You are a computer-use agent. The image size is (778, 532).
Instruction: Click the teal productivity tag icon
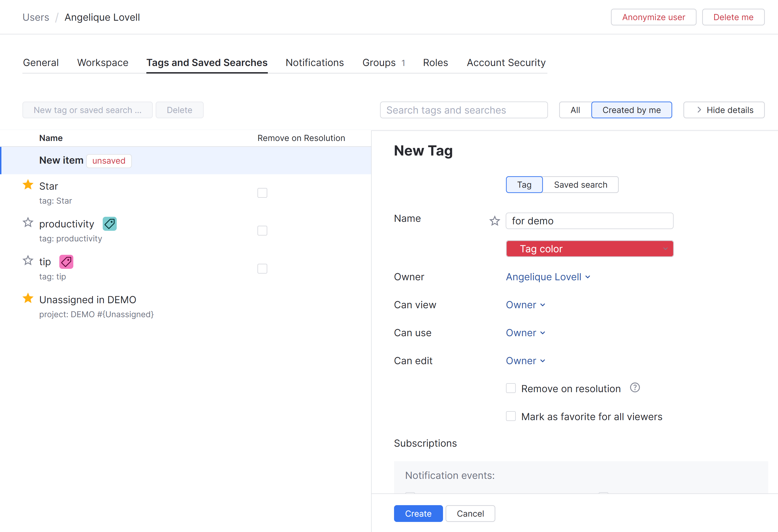point(109,224)
